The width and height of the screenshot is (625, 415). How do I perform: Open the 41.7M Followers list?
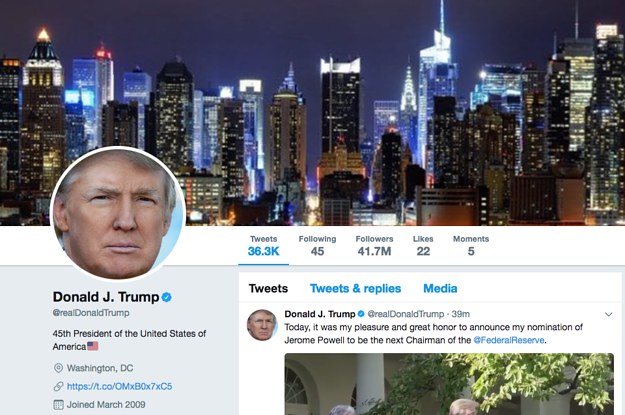tap(374, 246)
